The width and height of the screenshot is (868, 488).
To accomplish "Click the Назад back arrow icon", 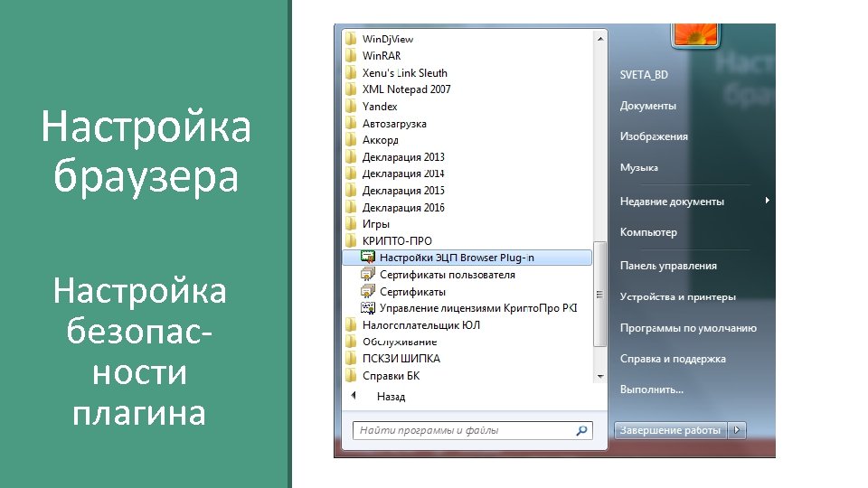I will pos(354,396).
